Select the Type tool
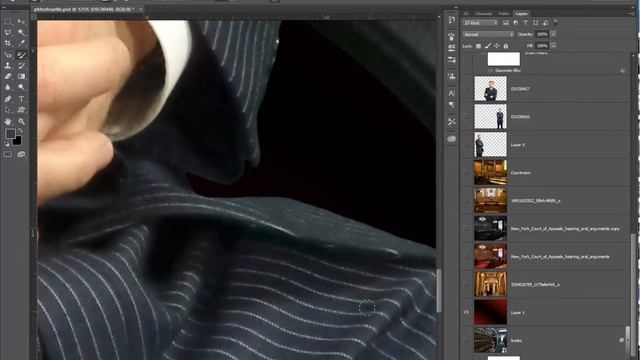 [21, 99]
